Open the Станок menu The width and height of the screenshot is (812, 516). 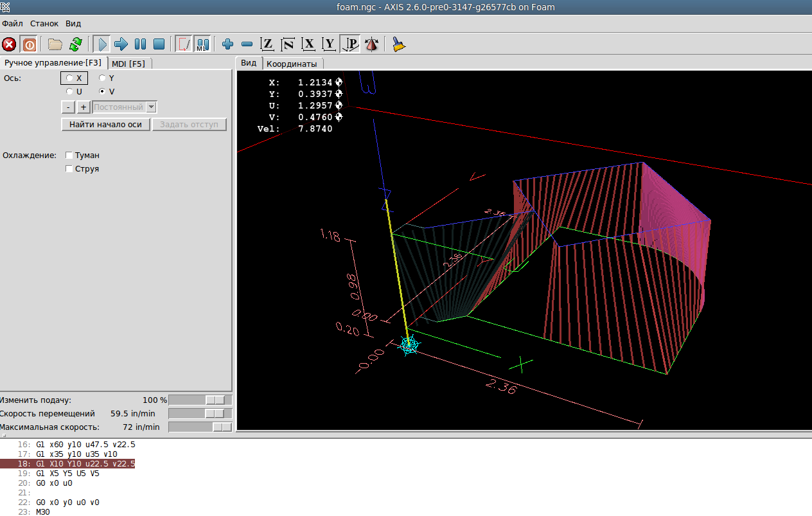pyautogui.click(x=44, y=23)
